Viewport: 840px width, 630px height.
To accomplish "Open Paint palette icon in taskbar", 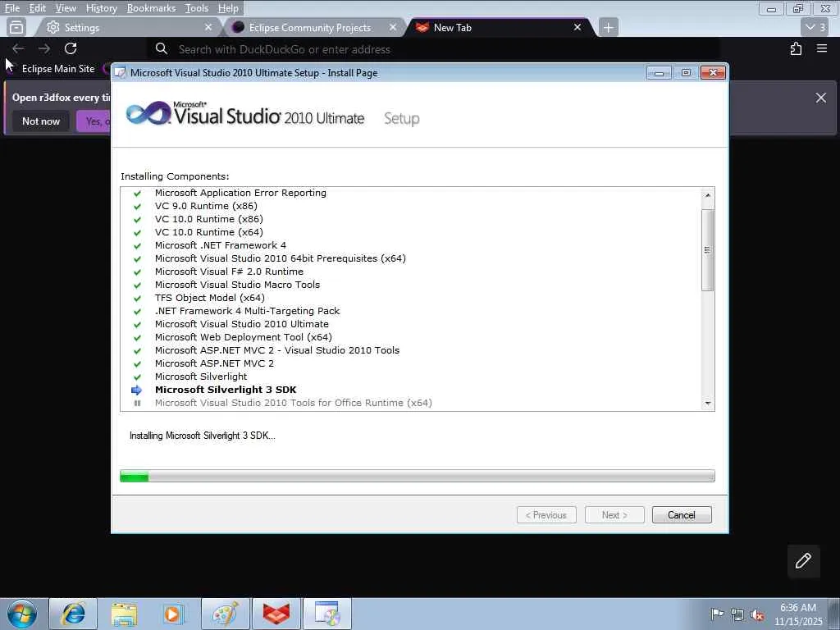I will coord(225,614).
